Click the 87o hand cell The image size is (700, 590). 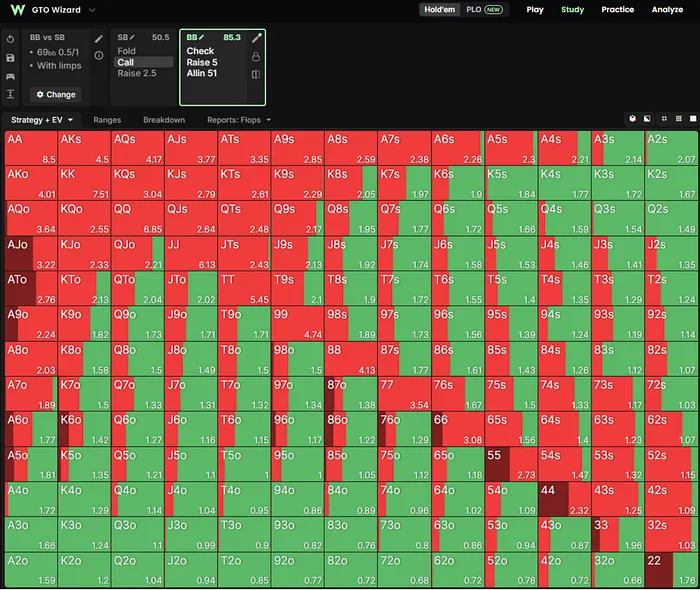351,394
